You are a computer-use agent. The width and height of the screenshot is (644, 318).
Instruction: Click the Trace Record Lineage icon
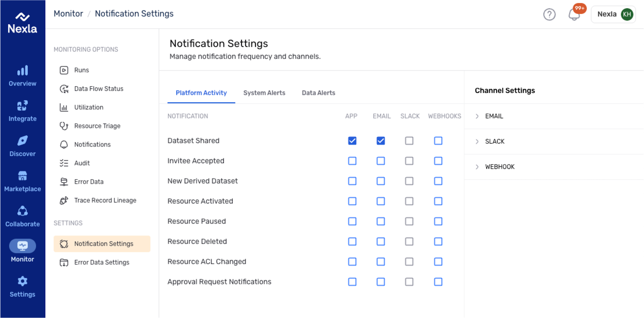pos(64,200)
